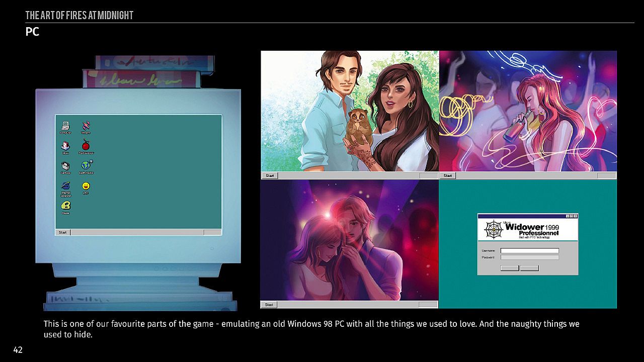
Task: Select the embracing couple under spotlights artwork
Action: pyautogui.click(x=349, y=240)
